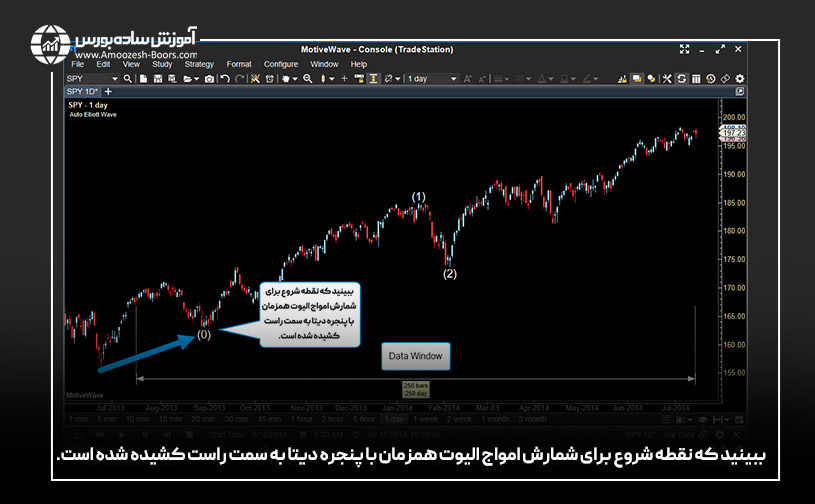The width and height of the screenshot is (815, 504).
Task: Select the hand pan tool
Action: pyautogui.click(x=286, y=78)
